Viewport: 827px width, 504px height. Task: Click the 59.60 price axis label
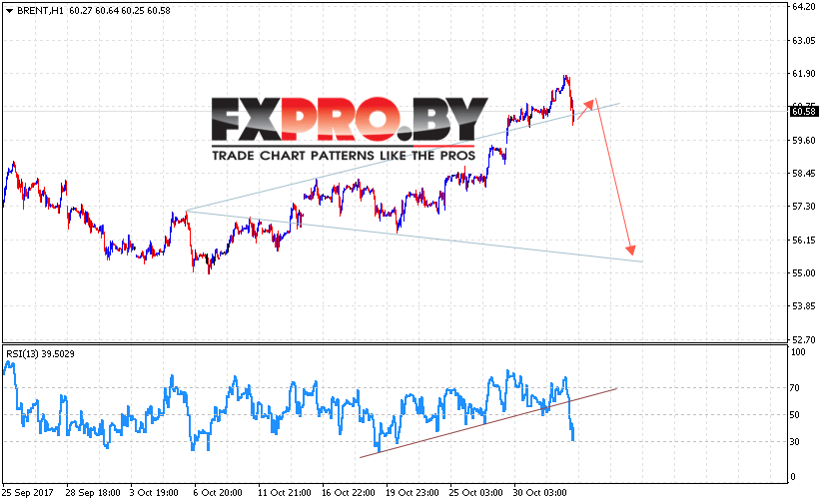tap(804, 141)
